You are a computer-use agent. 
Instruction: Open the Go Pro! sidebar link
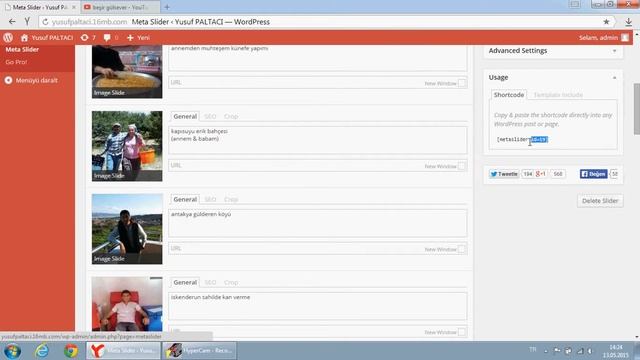click(16, 62)
